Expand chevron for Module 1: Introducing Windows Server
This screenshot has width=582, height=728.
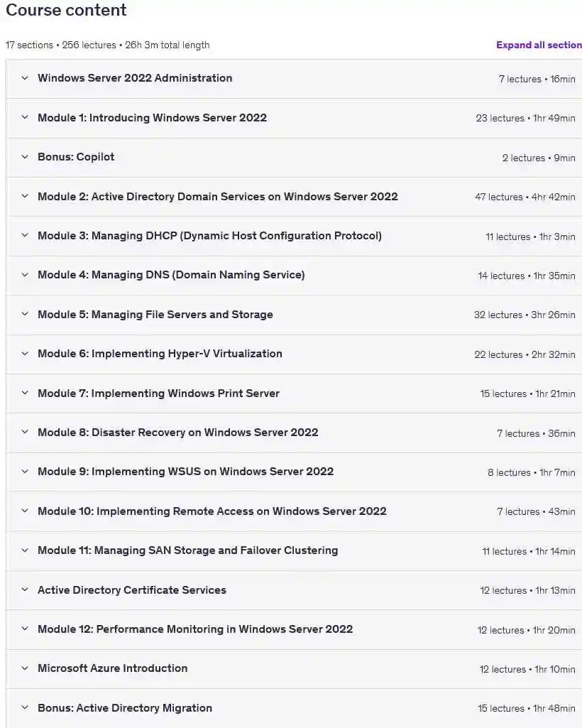tap(25, 117)
